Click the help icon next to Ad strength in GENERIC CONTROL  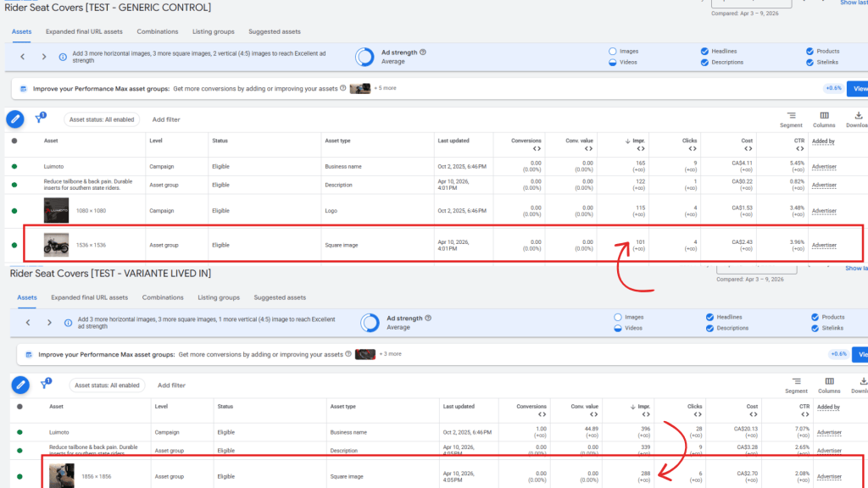423,52
